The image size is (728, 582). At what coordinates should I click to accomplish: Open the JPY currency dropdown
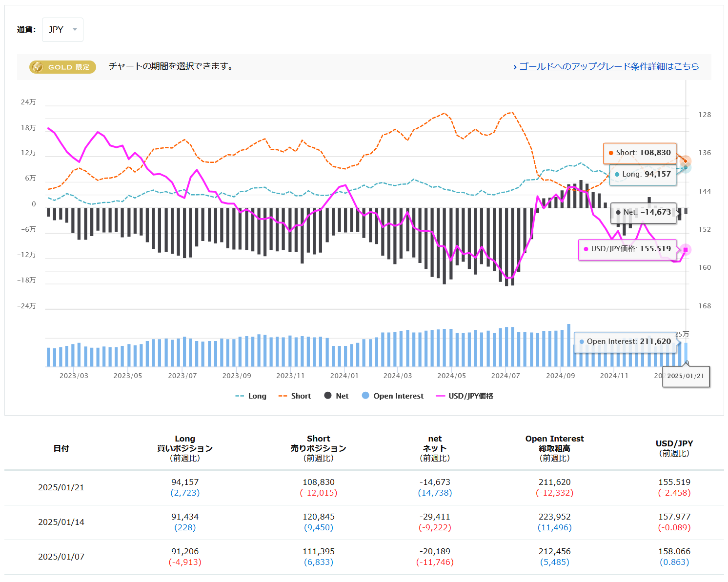tap(62, 30)
